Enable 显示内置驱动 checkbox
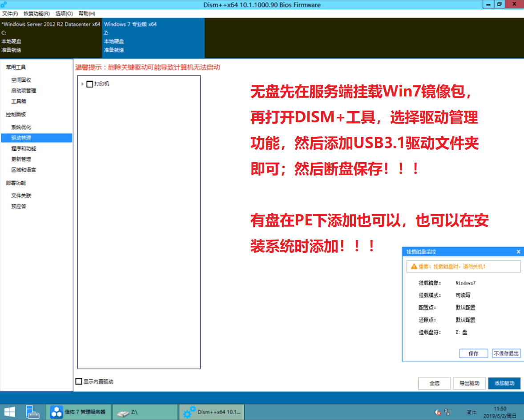This screenshot has height=420, width=524. coord(79,381)
